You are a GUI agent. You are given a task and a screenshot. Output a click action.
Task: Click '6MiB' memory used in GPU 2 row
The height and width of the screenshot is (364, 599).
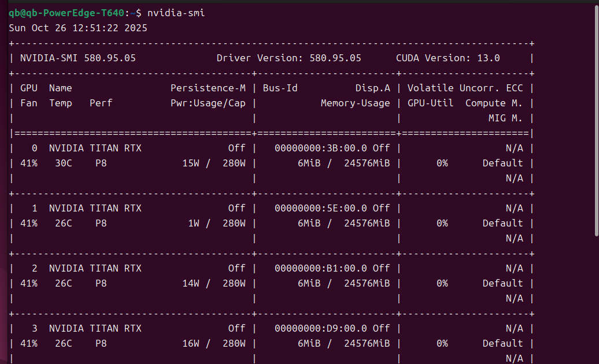[309, 284]
